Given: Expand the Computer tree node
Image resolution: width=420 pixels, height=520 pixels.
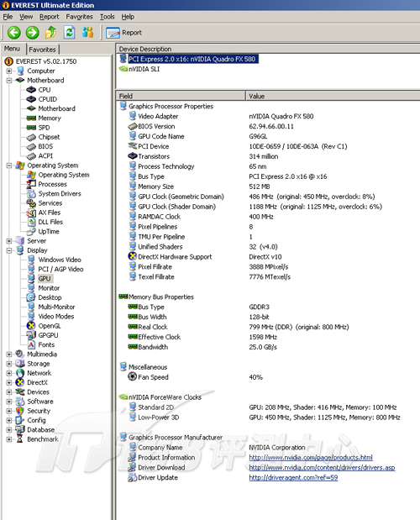Looking at the screenshot, I should click(9, 71).
